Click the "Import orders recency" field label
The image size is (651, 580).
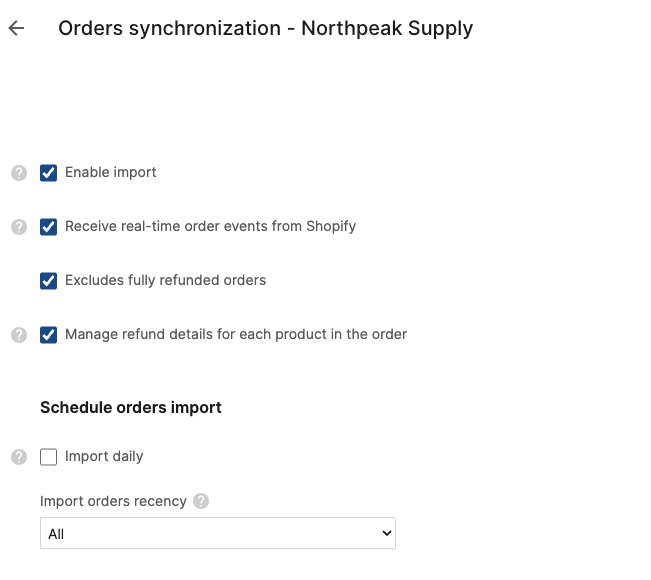pos(113,501)
